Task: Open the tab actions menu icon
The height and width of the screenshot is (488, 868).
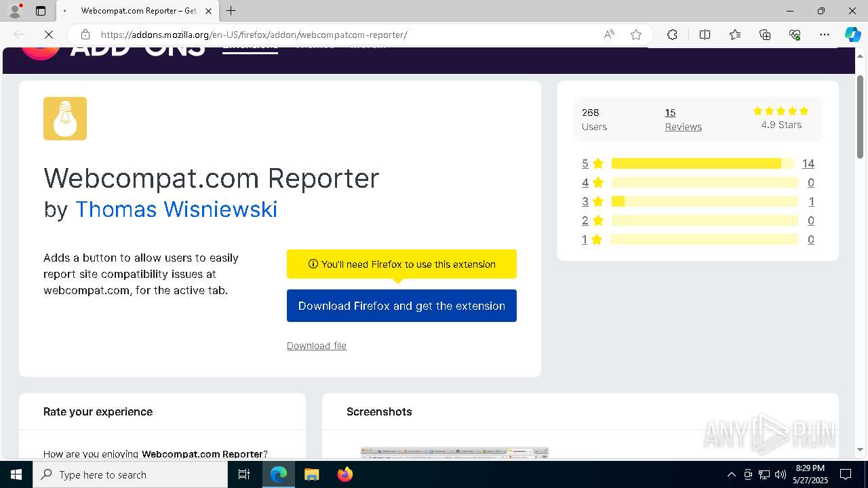Action: (41, 11)
